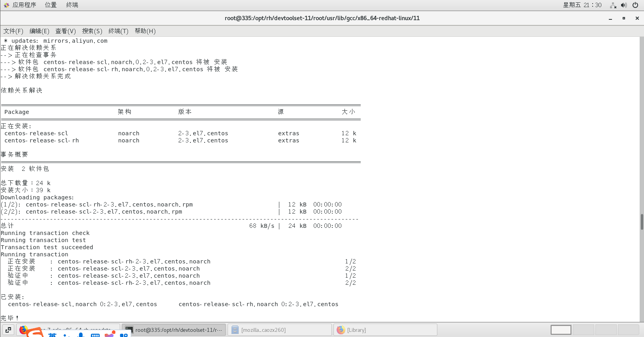Switch to the Firefox window in taskbar
644x337 pixels.
[68, 330]
